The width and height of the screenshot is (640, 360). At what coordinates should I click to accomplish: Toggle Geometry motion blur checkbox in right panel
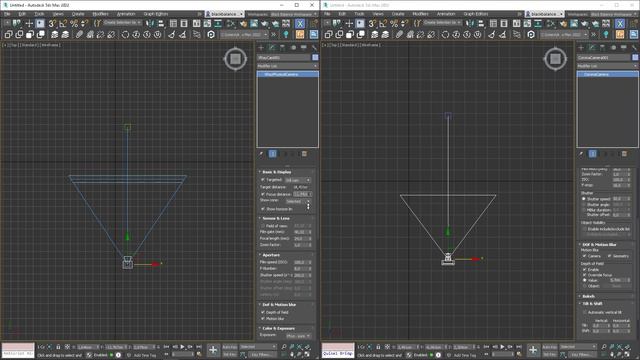pos(610,256)
